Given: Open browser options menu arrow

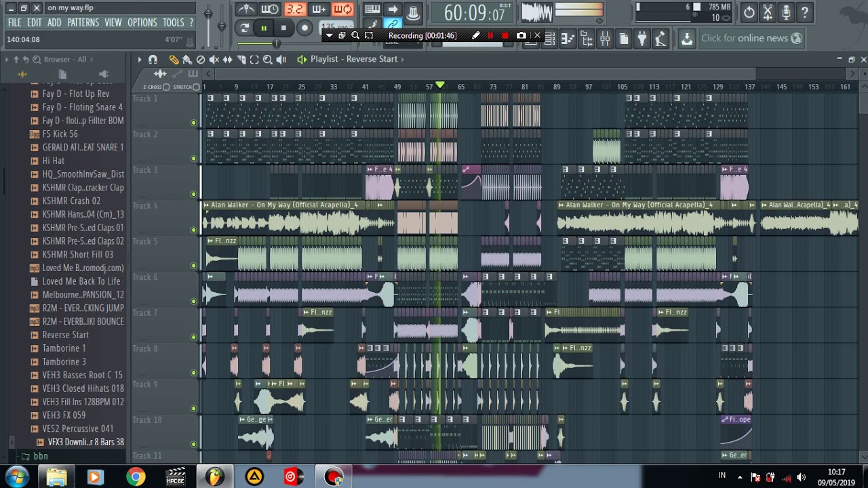Looking at the screenshot, I should point(7,60).
